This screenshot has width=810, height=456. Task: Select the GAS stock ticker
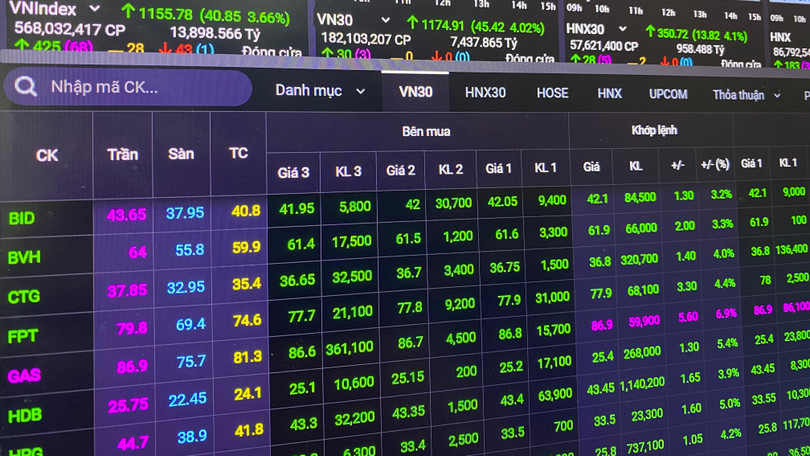point(24,376)
